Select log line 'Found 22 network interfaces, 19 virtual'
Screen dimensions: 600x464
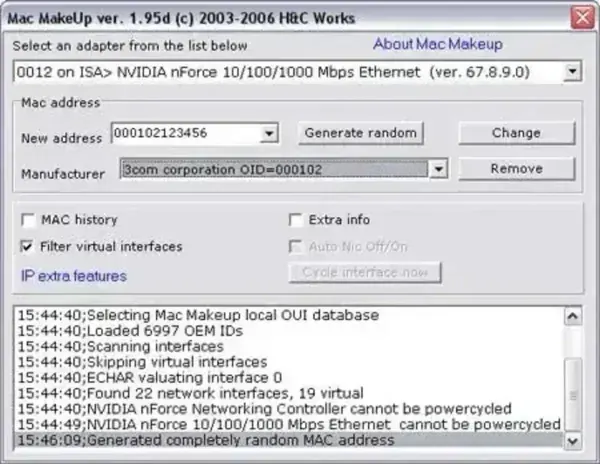click(x=289, y=394)
